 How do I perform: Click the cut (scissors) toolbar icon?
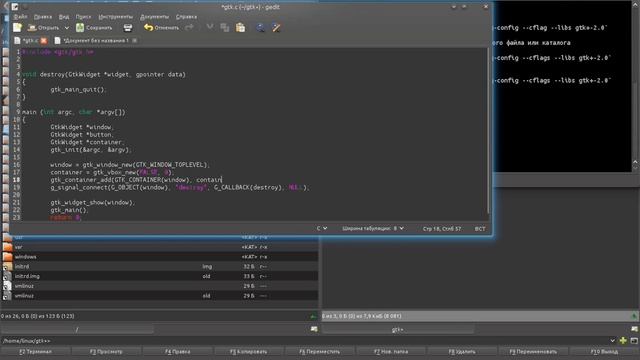tap(210, 28)
